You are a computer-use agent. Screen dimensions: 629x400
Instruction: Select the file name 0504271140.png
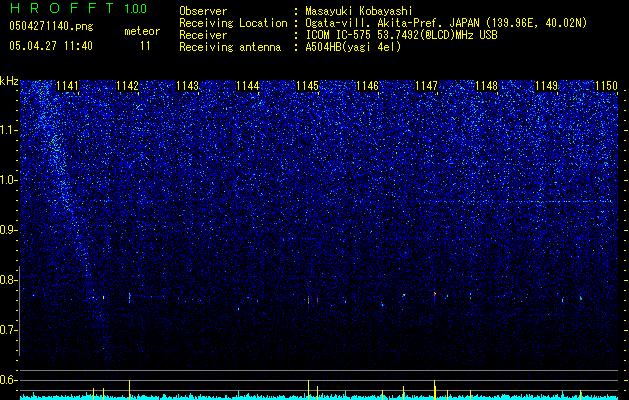pos(51,27)
